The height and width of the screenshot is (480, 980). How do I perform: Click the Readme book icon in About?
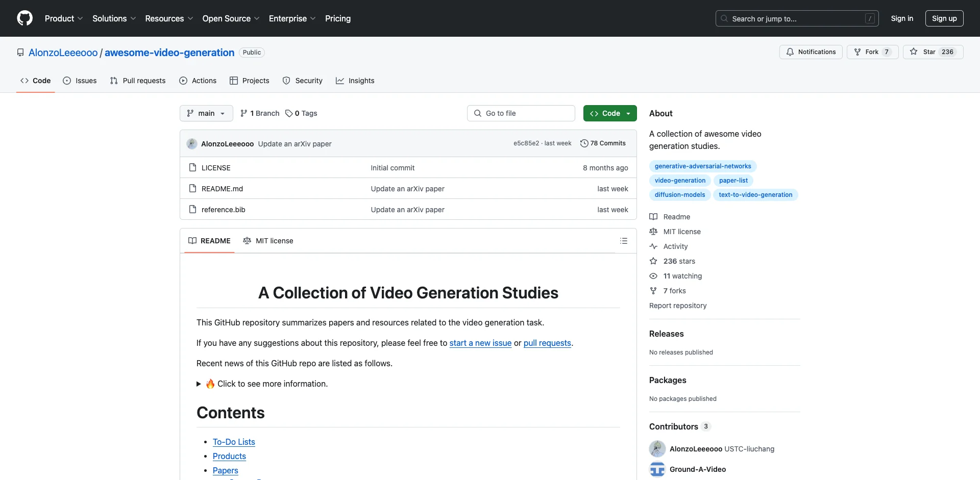[653, 217]
